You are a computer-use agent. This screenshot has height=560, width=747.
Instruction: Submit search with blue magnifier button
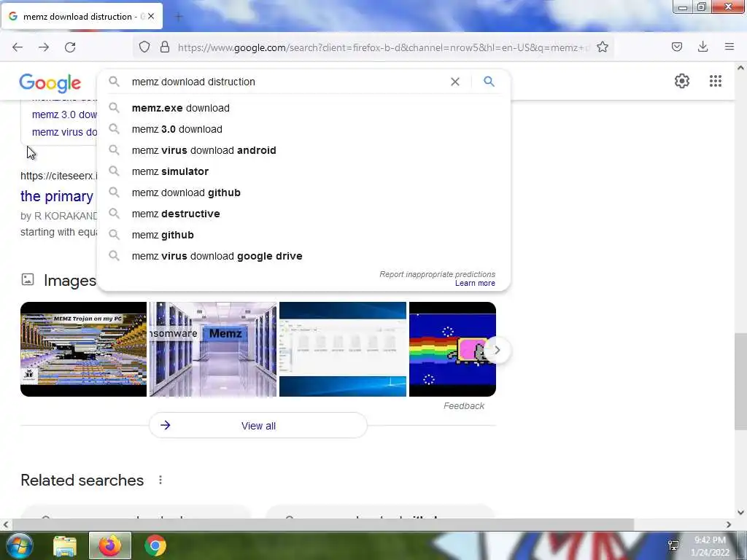489,82
